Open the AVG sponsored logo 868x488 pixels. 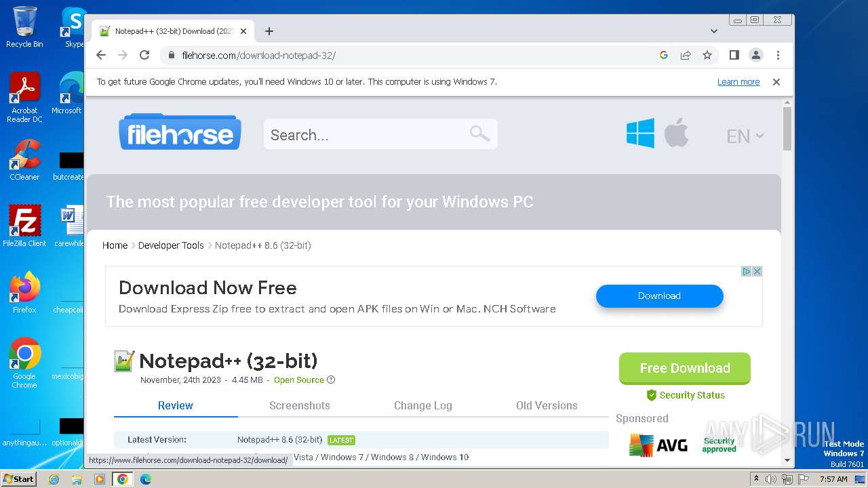[x=658, y=445]
